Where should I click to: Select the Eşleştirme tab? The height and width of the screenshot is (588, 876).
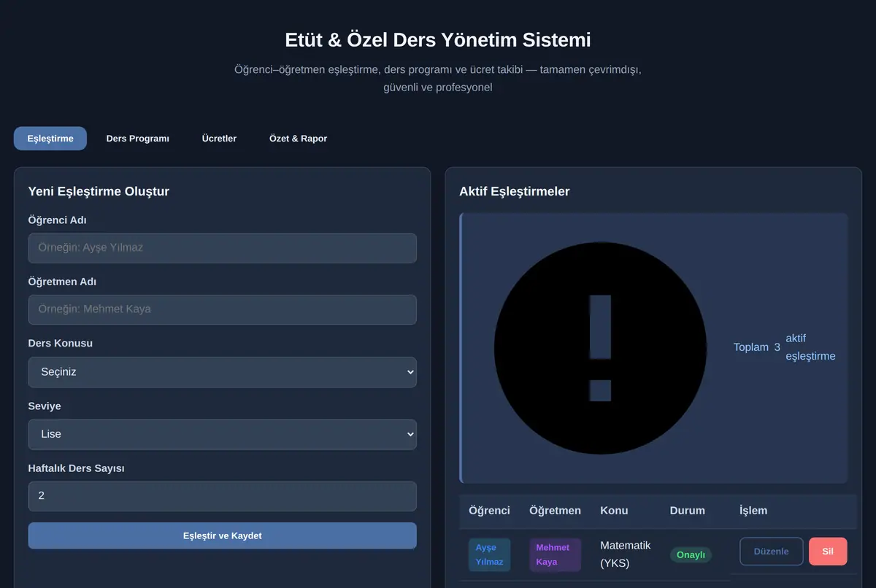coord(50,139)
